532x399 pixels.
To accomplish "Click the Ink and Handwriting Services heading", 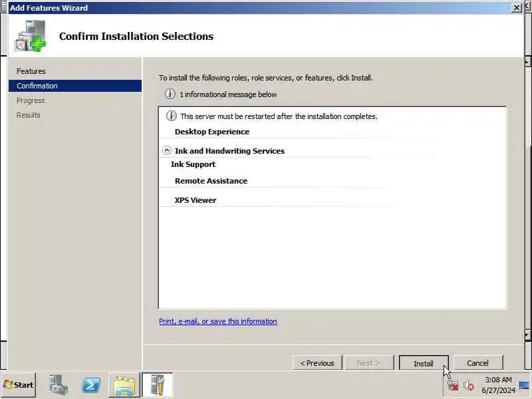I will point(229,151).
